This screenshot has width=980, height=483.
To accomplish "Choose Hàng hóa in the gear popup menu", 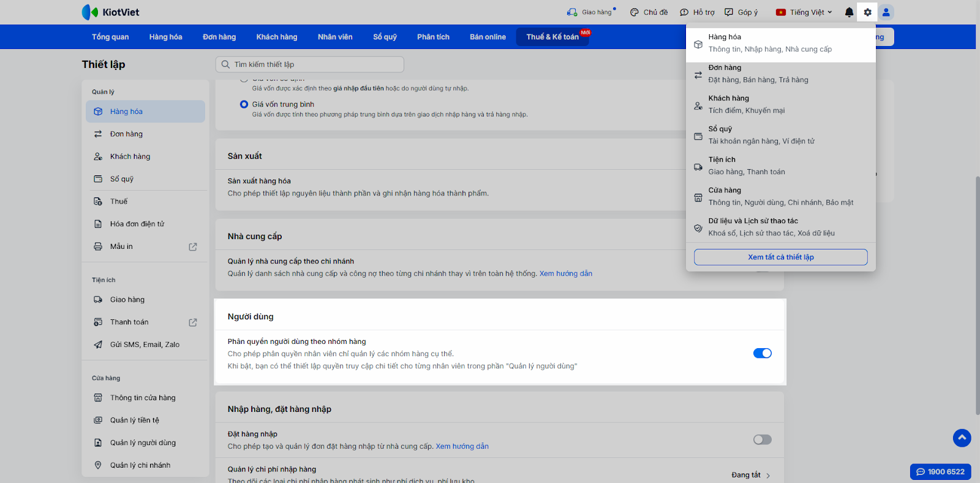I will 781,44.
